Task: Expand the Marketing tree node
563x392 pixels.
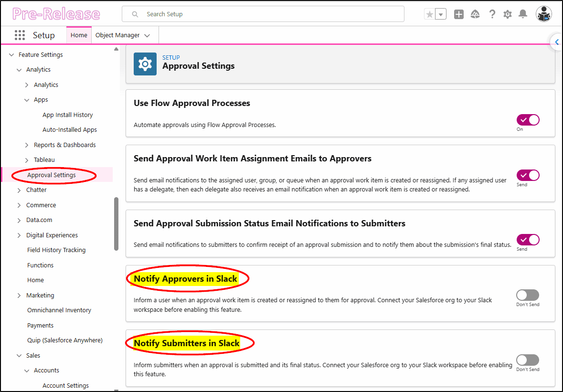Action: coord(19,296)
